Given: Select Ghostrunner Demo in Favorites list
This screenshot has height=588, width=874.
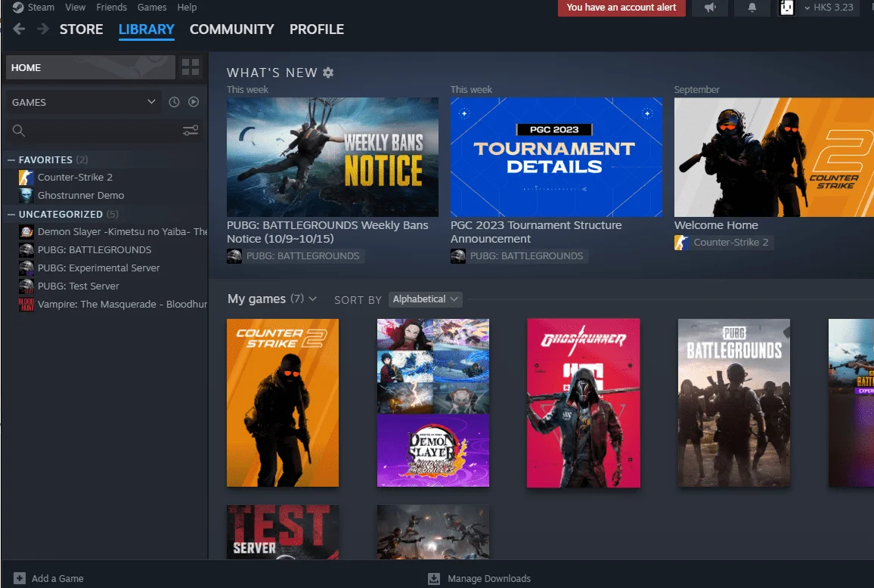Looking at the screenshot, I should 81,196.
